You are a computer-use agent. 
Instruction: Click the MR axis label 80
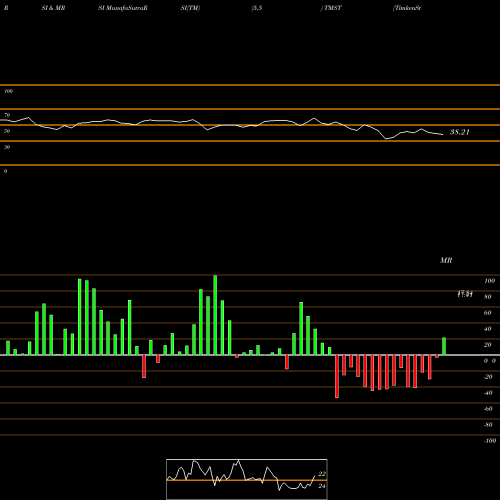(x=488, y=297)
